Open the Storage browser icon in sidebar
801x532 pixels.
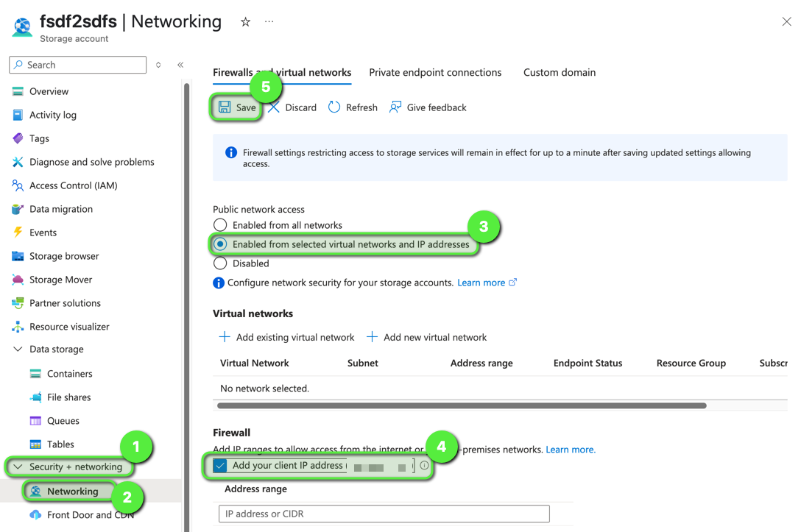[18, 256]
